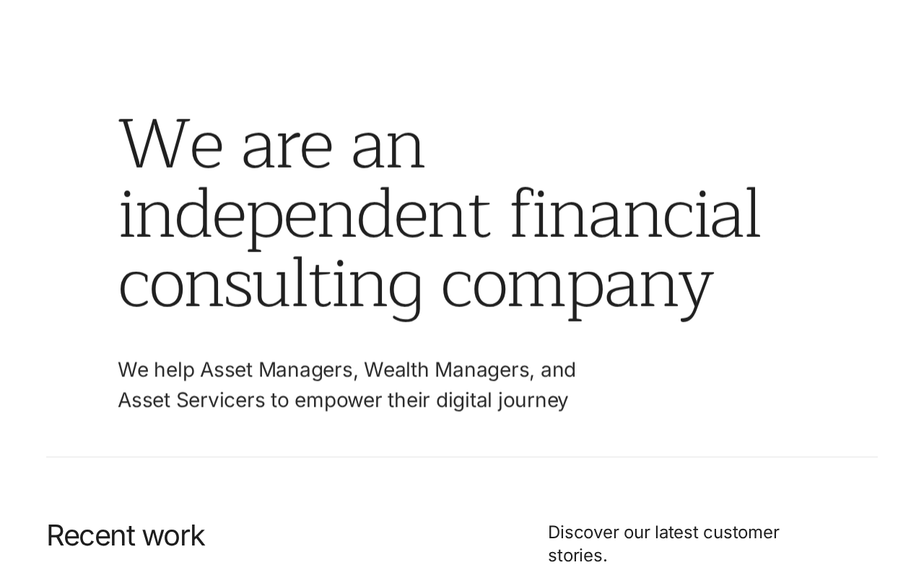Viewport: 924px width, 578px height.
Task: Click the word 'consulting' in the headline
Action: 271,285
